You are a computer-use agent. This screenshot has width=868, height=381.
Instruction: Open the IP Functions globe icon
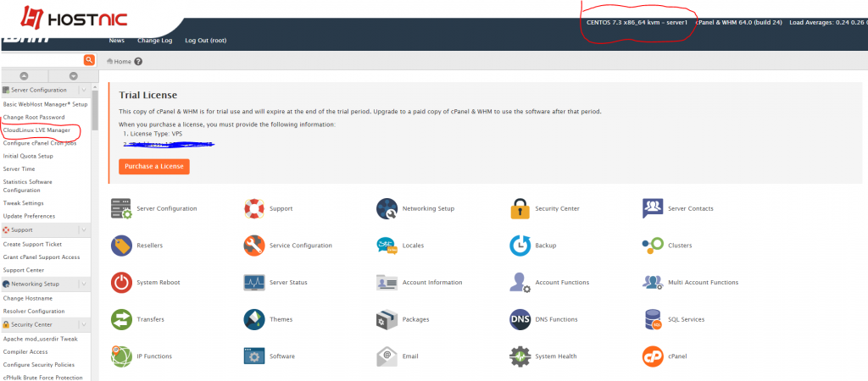122,356
